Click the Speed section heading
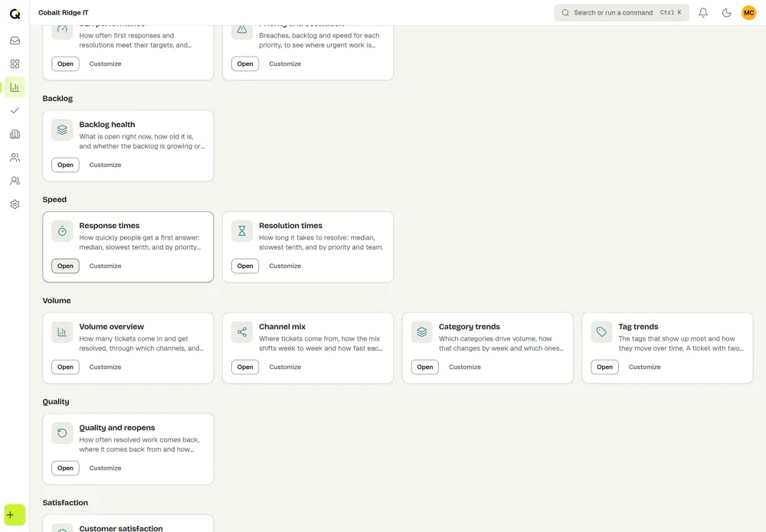This screenshot has height=532, width=766. coord(54,200)
